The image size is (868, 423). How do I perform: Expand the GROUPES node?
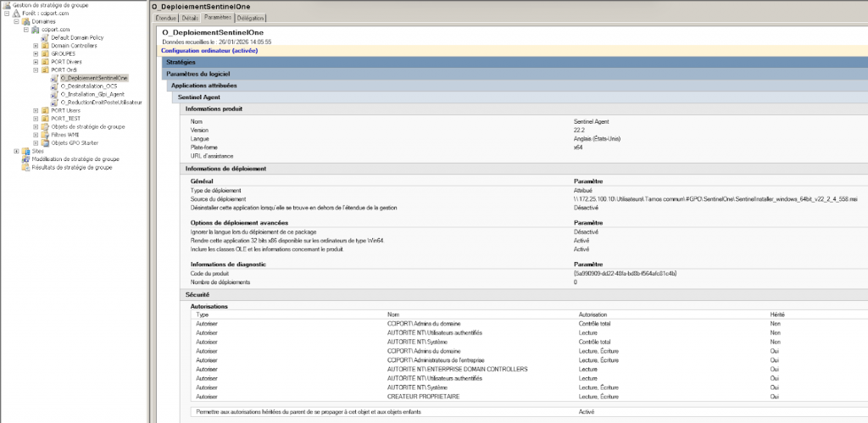tap(36, 53)
